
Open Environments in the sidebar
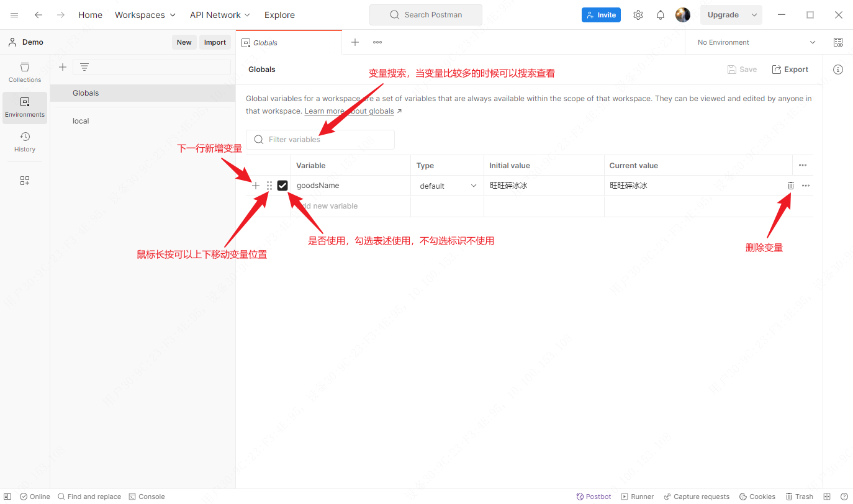click(x=25, y=107)
